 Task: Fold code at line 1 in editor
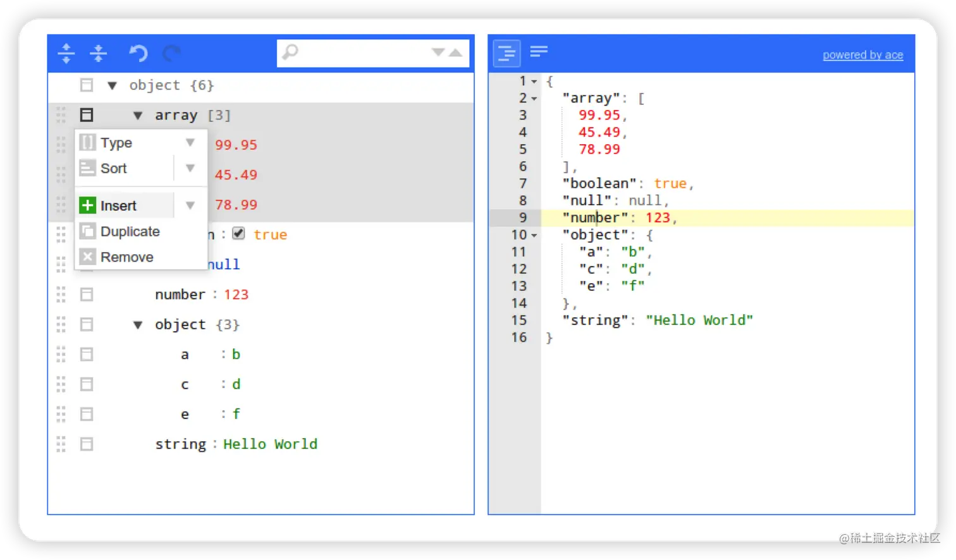[534, 82]
